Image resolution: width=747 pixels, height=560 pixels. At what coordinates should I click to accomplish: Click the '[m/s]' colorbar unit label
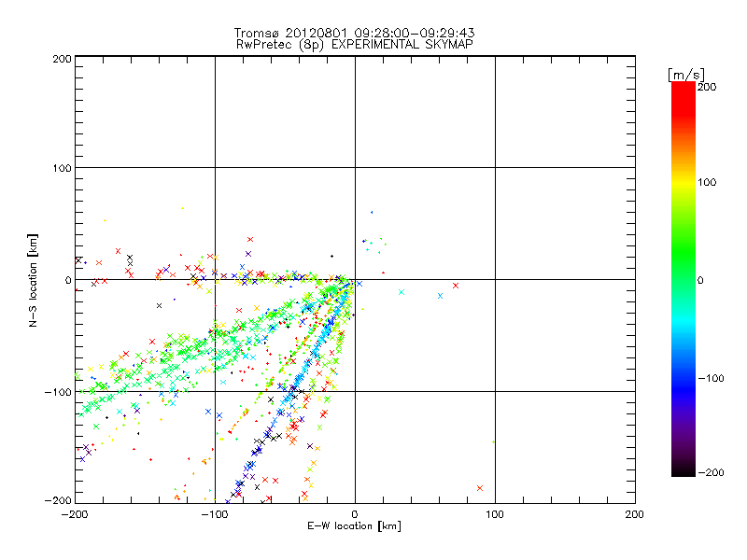[x=686, y=75]
